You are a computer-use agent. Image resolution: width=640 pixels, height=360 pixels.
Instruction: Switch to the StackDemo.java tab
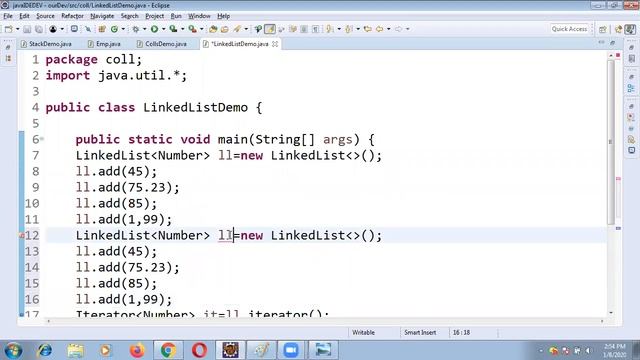pyautogui.click(x=46, y=44)
